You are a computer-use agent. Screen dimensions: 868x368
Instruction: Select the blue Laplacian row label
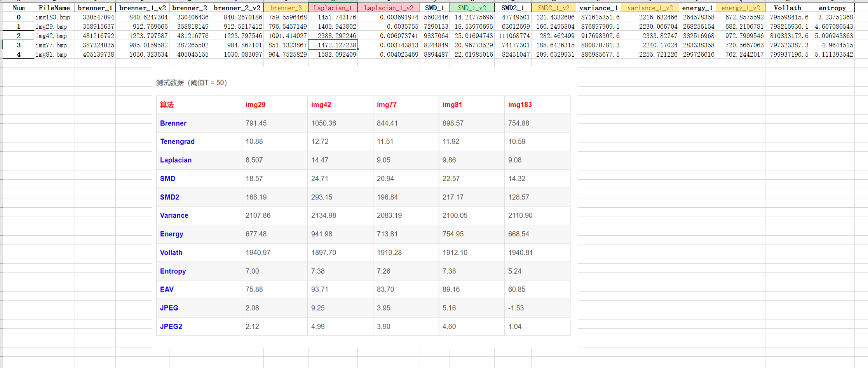tap(176, 160)
